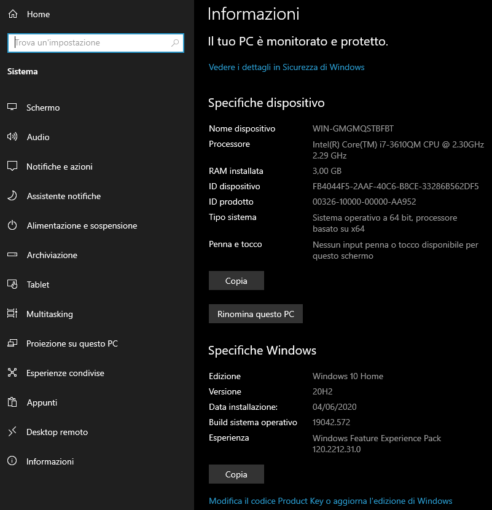Select the Intel Core i7-3610QM processor text
Screen dimensions: 492x510
tap(398, 150)
